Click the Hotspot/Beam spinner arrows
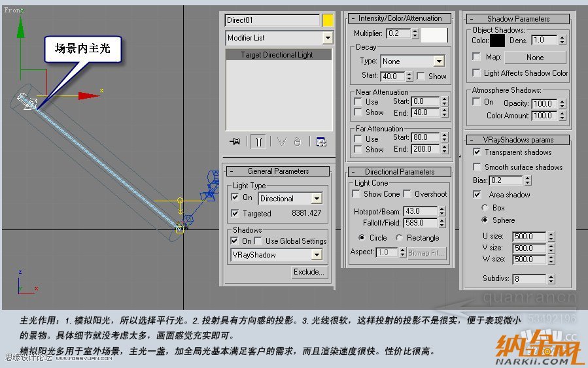Screen dimensions: 588x368 coord(441,211)
